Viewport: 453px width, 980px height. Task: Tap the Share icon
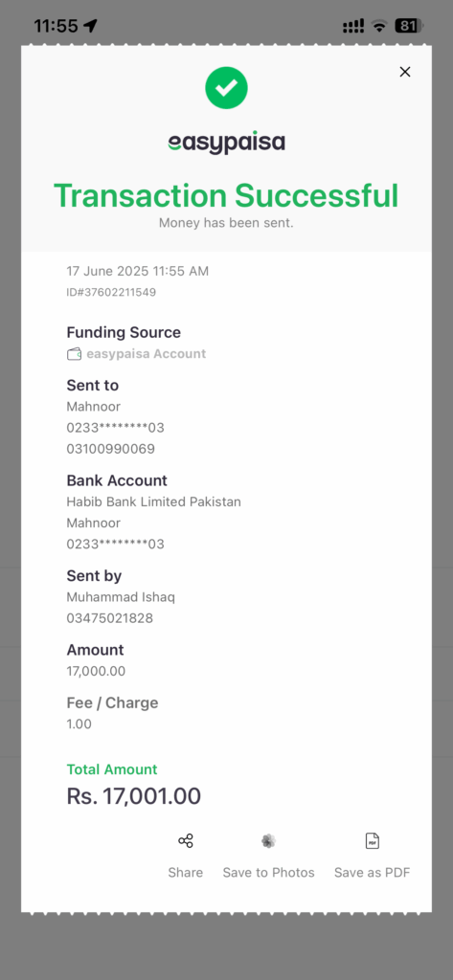pos(185,840)
